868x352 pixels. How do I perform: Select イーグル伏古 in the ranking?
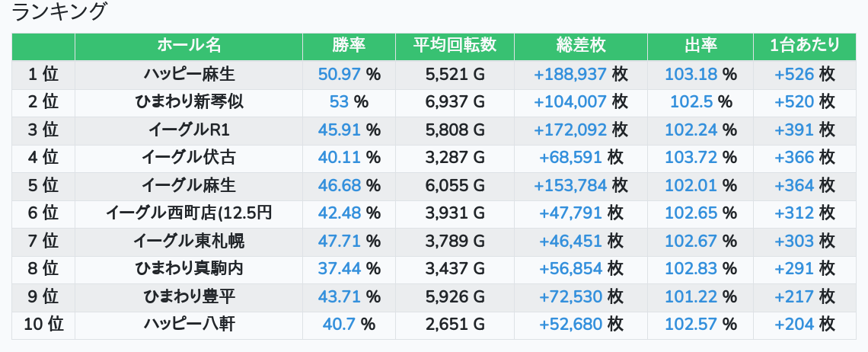(189, 158)
